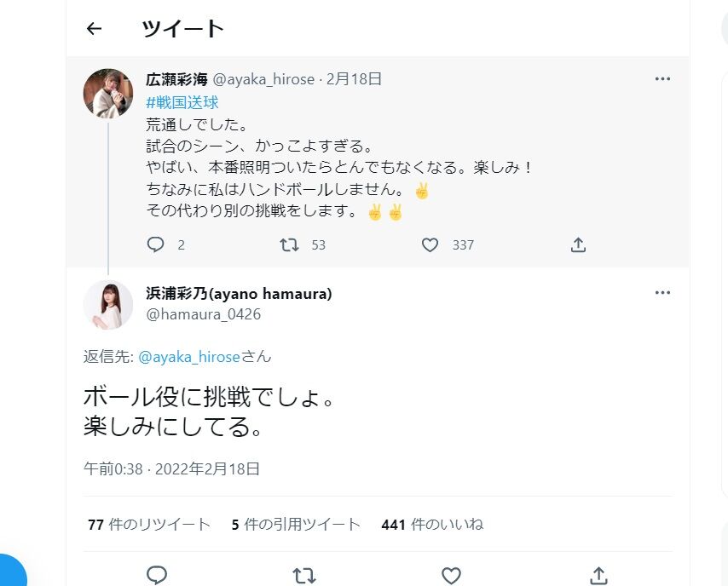
Task: Share 広瀬彩海's tweet
Action: click(578, 245)
